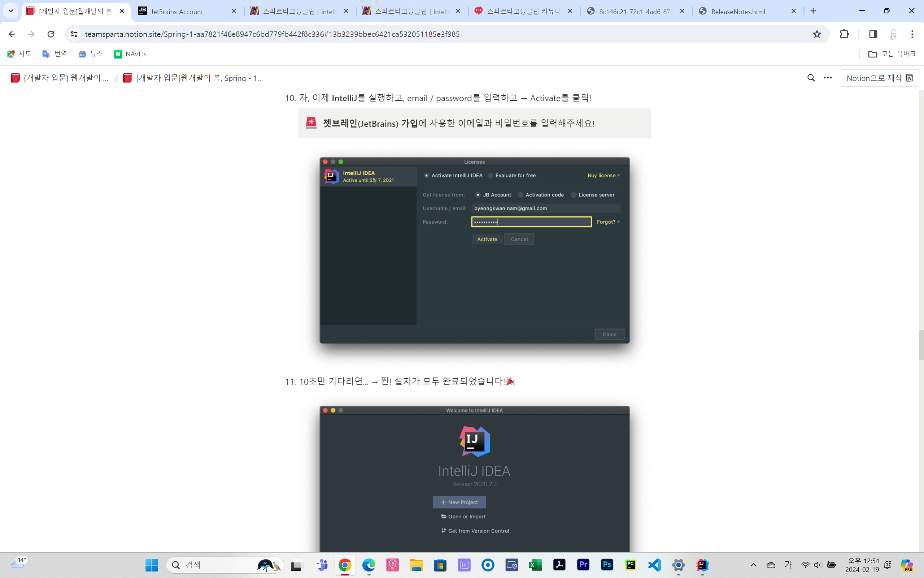
Task: Open the Copilot preview icon in the tray
Action: tap(907, 565)
